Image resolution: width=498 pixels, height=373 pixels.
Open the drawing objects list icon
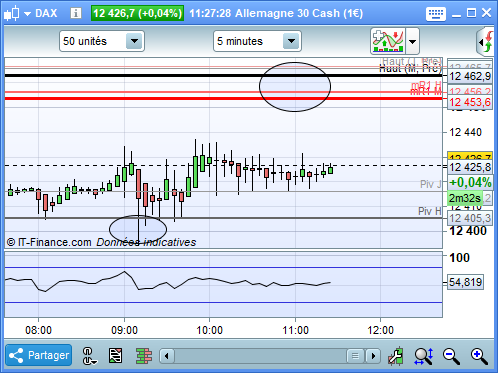(x=115, y=355)
